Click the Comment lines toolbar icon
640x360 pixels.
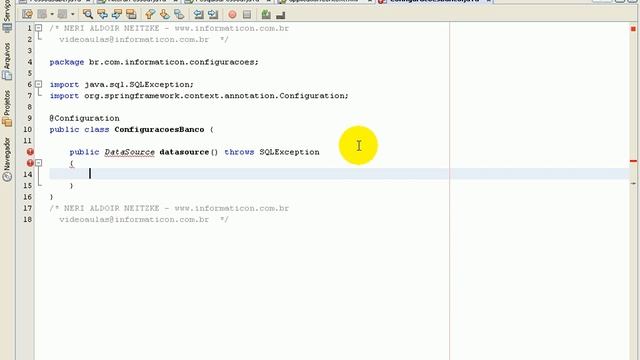(266, 14)
